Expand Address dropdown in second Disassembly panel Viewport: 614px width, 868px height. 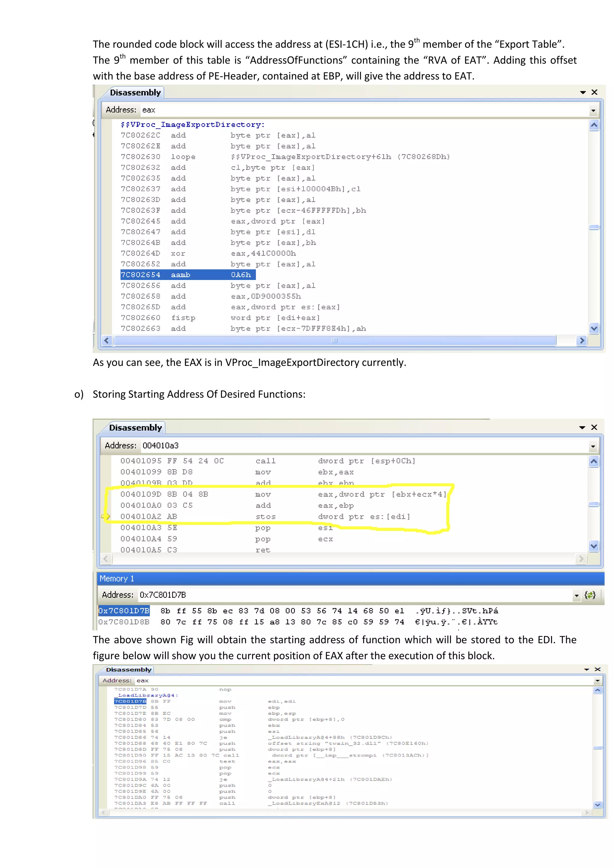(x=593, y=447)
